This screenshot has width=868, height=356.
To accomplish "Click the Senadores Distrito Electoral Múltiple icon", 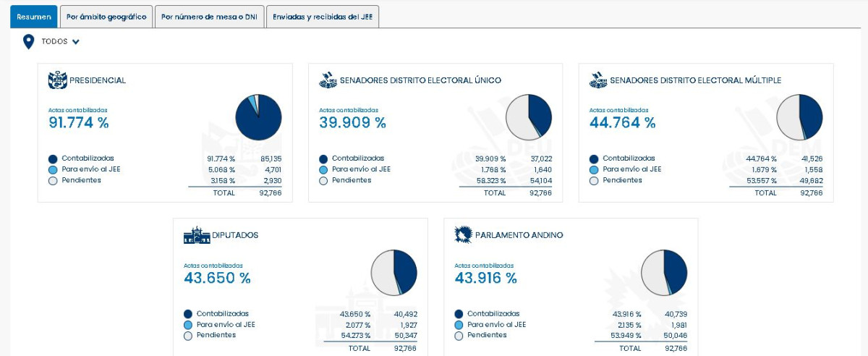I will (598, 80).
